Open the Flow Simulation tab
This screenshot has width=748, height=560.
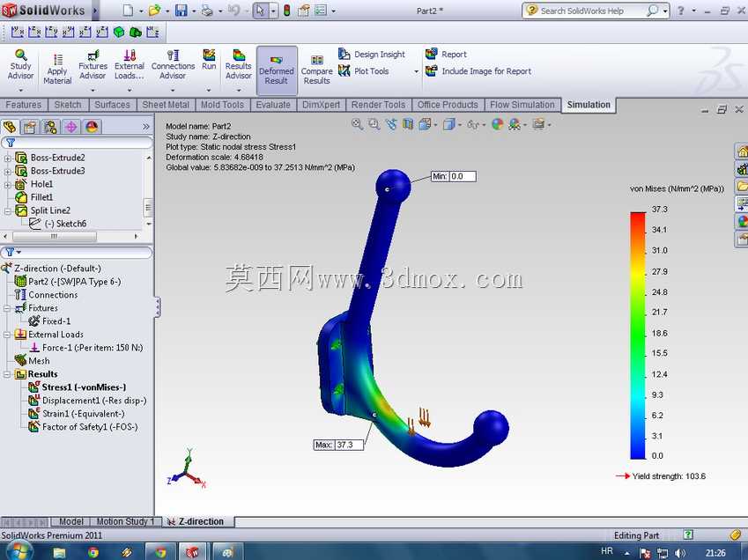pos(522,105)
